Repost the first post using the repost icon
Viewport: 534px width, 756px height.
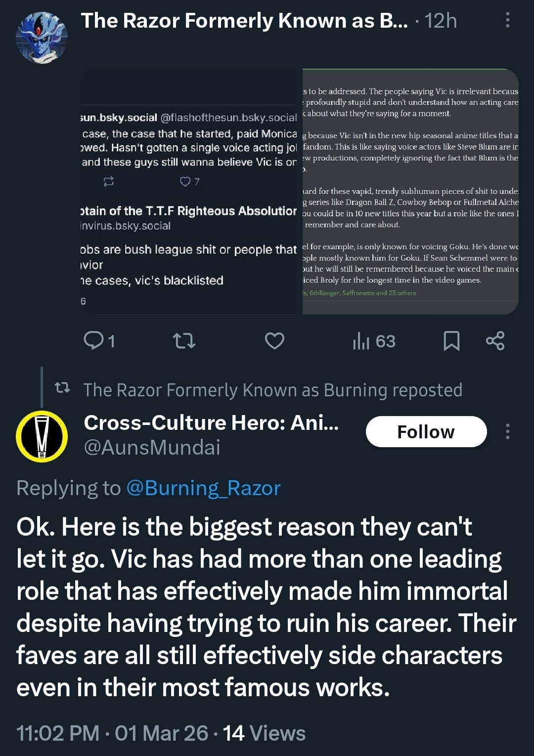pos(184,340)
